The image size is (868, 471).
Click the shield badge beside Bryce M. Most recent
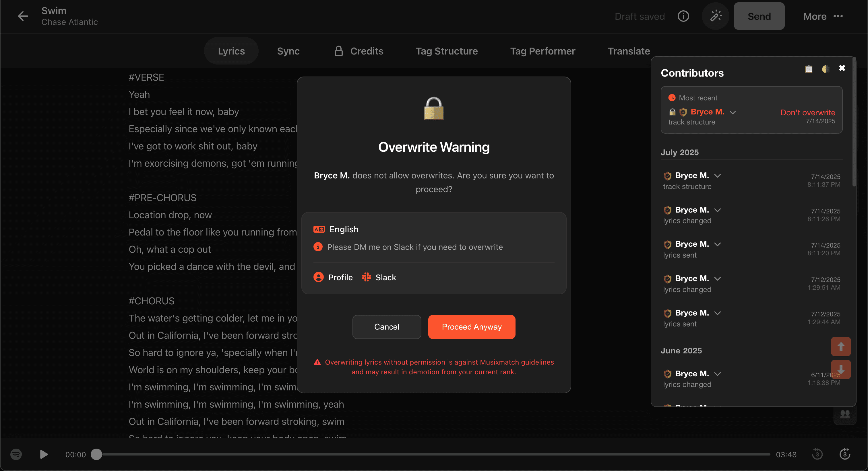point(683,112)
